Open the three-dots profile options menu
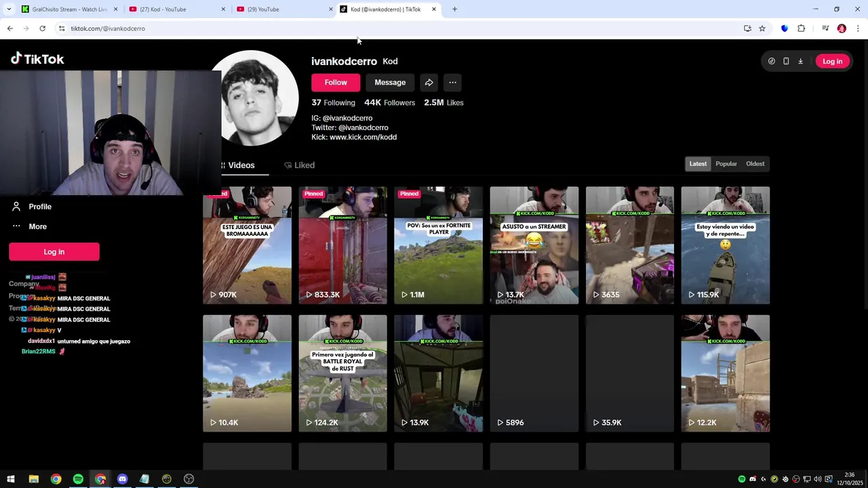Viewport: 868px width, 488px height. tap(452, 83)
